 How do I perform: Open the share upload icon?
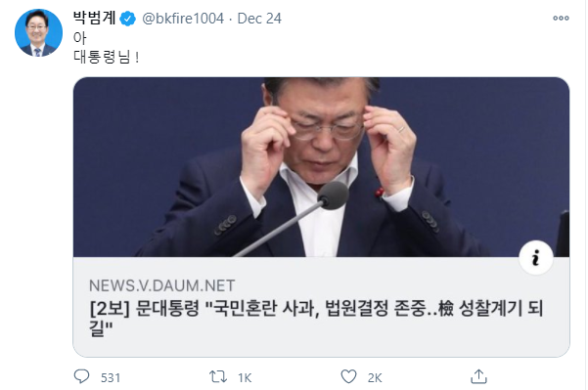478,376
